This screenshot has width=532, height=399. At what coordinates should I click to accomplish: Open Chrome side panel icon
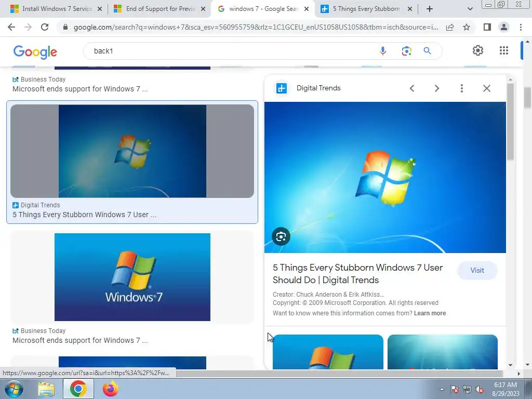pyautogui.click(x=487, y=27)
